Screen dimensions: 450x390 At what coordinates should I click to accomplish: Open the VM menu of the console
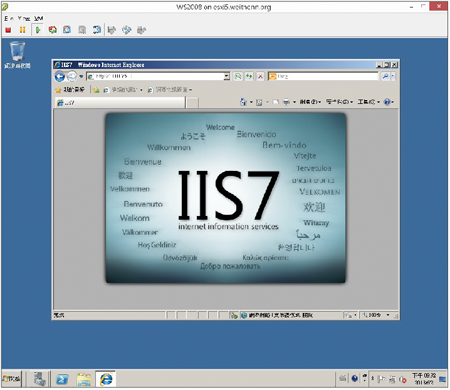tap(39, 18)
